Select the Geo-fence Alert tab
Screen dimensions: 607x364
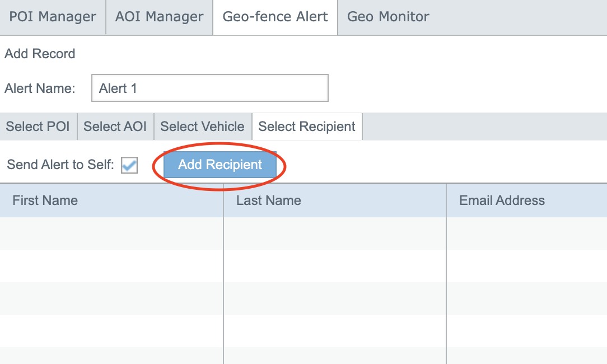(x=275, y=17)
